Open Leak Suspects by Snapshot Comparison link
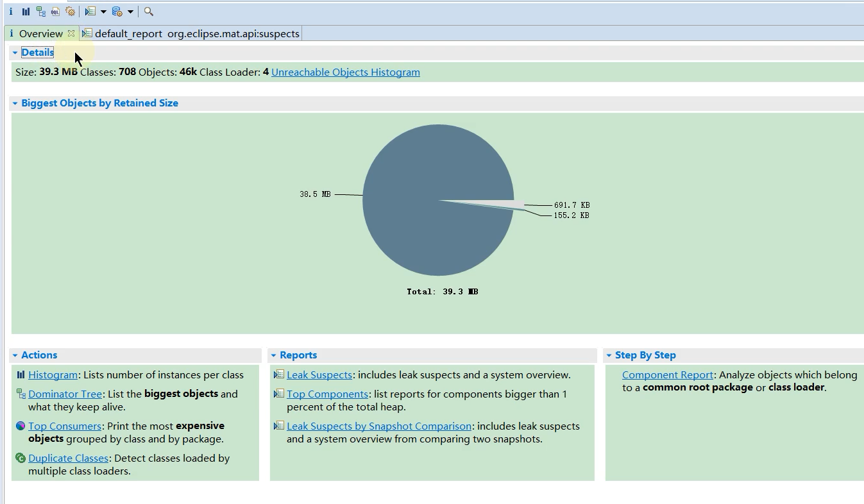Viewport: 864px width, 504px height. tap(379, 426)
